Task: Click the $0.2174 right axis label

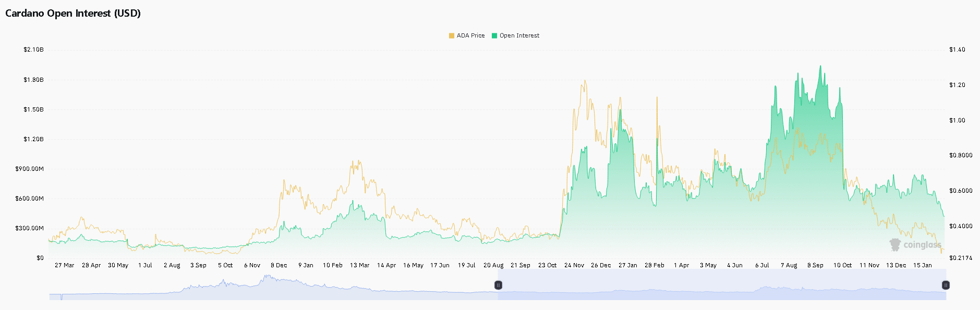Action: coord(960,258)
